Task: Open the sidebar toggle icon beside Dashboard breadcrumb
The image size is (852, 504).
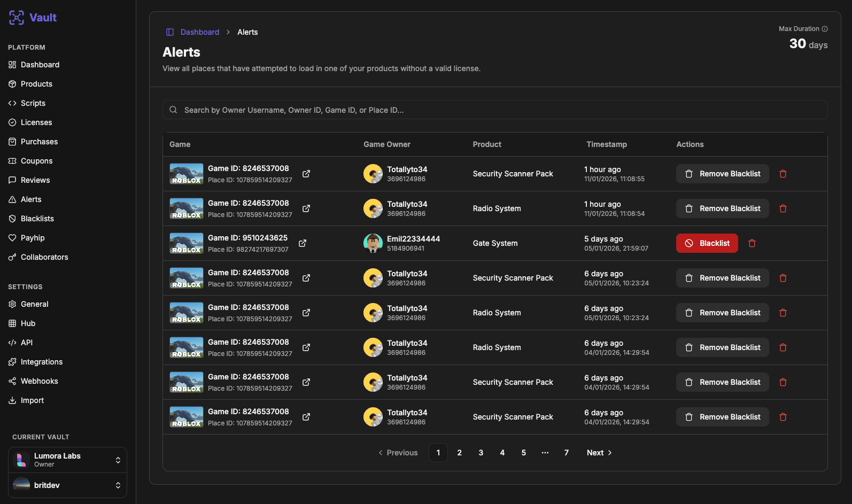Action: (170, 32)
